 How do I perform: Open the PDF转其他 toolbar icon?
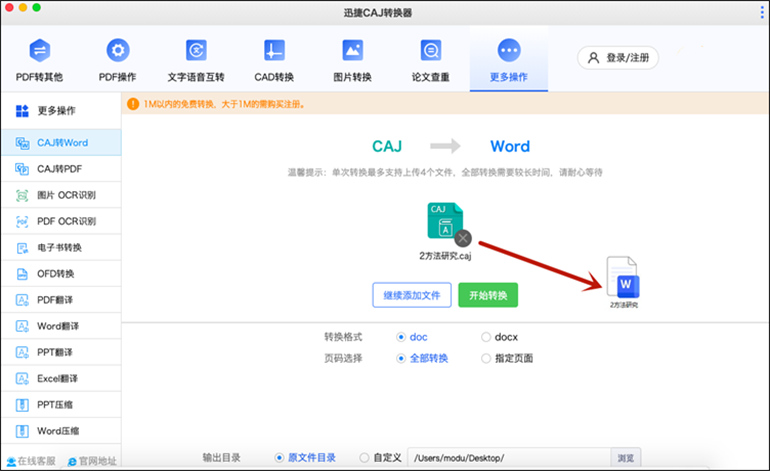[x=40, y=50]
